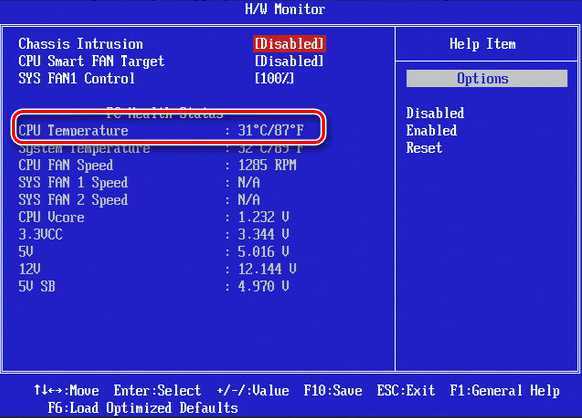The image size is (582, 418).
Task: Choose the Disabled option in Help panel
Action: (x=435, y=113)
